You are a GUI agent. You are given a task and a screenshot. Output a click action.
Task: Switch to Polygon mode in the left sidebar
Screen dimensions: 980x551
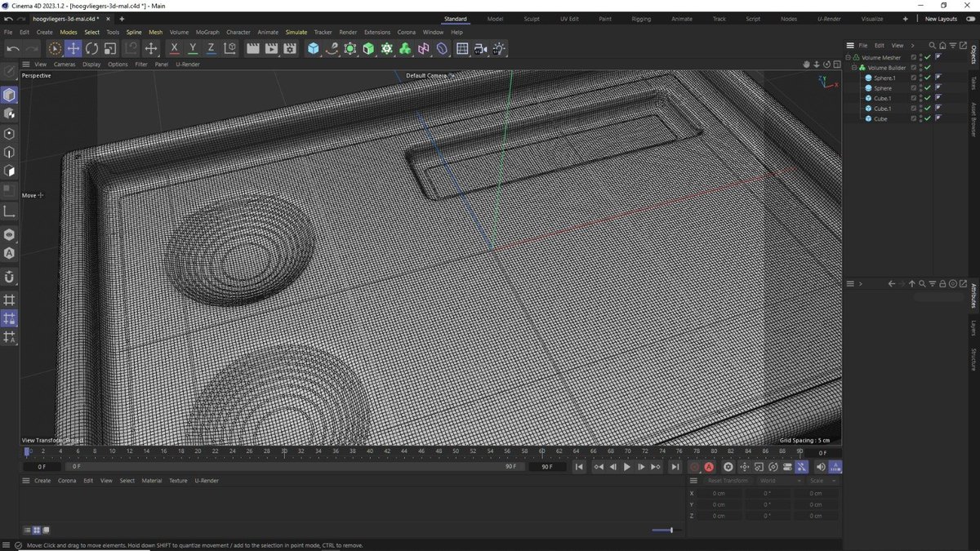[10, 171]
